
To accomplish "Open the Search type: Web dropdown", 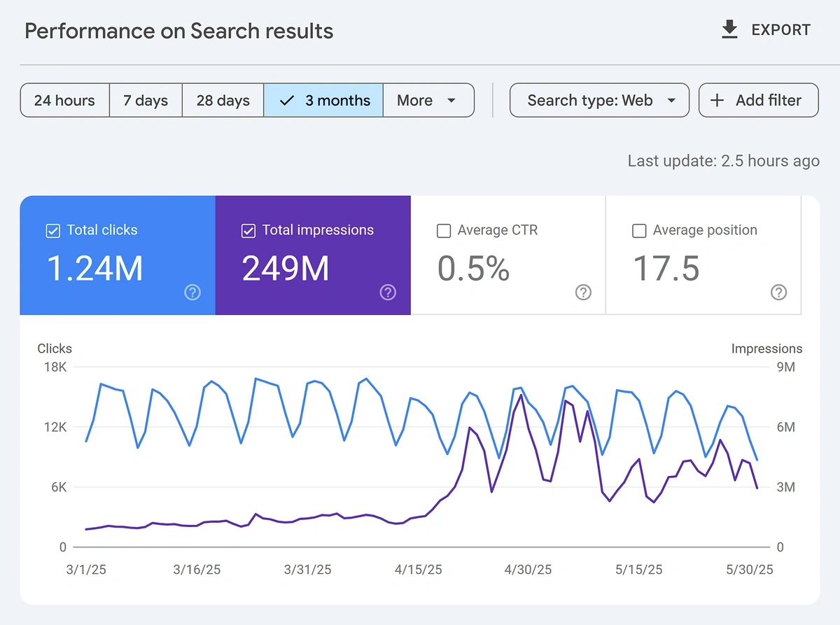I will (x=599, y=100).
